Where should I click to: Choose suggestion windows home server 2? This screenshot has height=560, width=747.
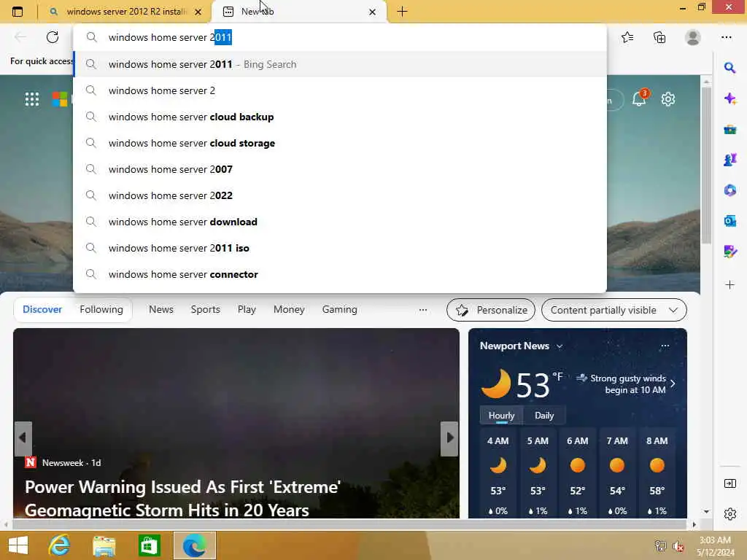pyautogui.click(x=340, y=90)
